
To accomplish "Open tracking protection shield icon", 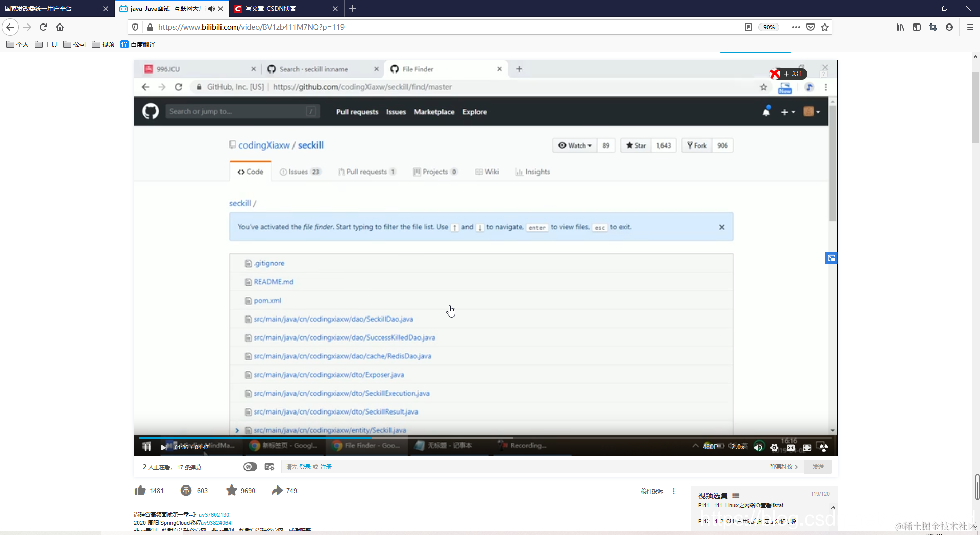I will (x=135, y=27).
